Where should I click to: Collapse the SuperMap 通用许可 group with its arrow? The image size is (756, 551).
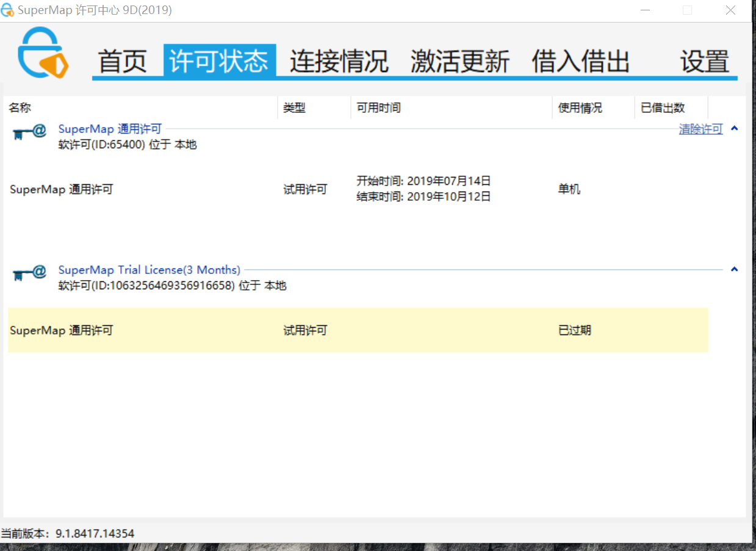tap(734, 129)
